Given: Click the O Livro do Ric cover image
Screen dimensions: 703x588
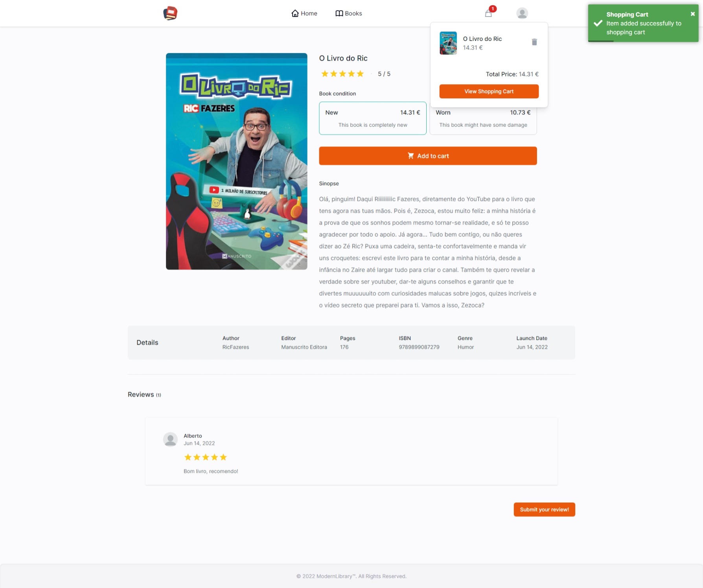Looking at the screenshot, I should click(236, 161).
